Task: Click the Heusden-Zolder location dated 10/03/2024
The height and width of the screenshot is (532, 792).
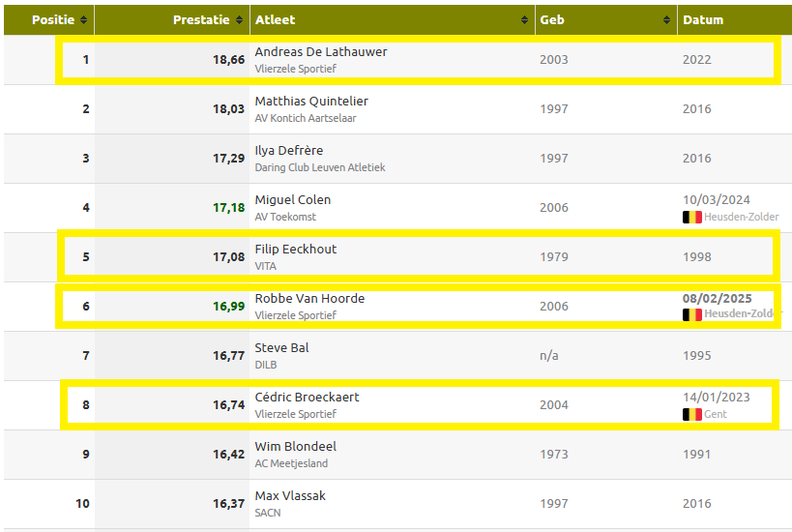Action: [x=741, y=218]
